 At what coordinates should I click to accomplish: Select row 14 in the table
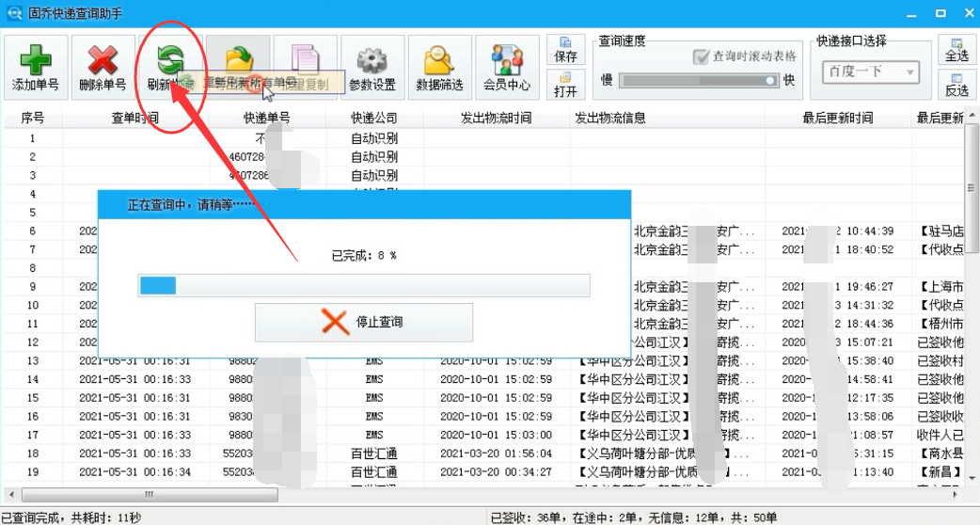[484, 379]
